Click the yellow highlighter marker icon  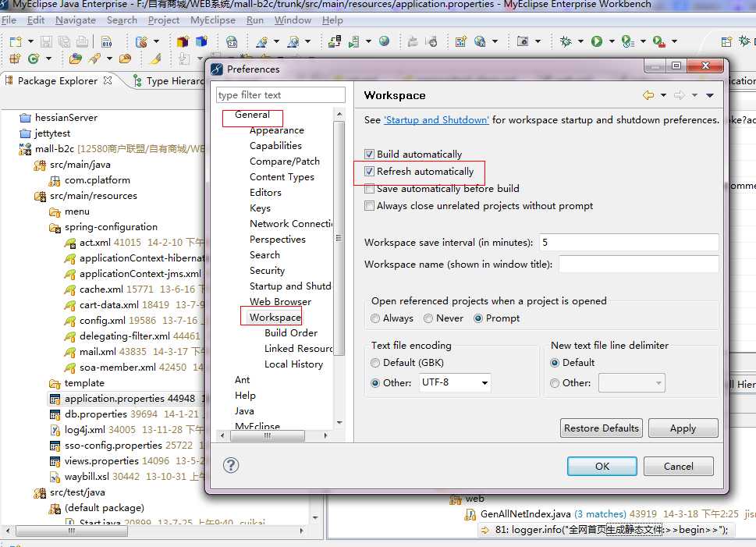pos(155,59)
